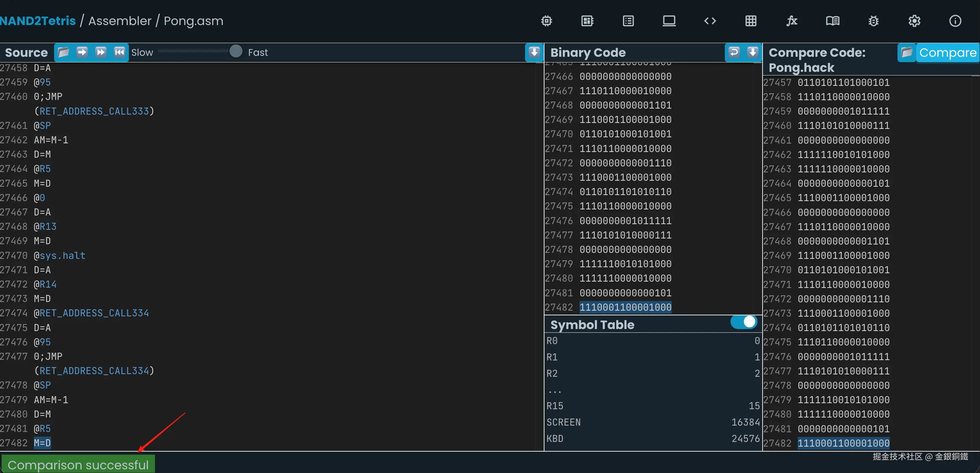Click the laptop-shaped icon in header
This screenshot has width=980, height=473.
(x=669, y=21)
